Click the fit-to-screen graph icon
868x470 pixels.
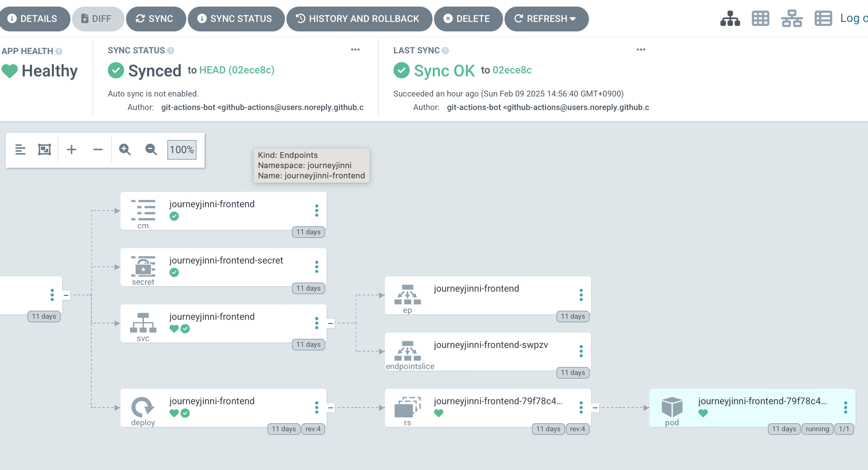coord(45,149)
